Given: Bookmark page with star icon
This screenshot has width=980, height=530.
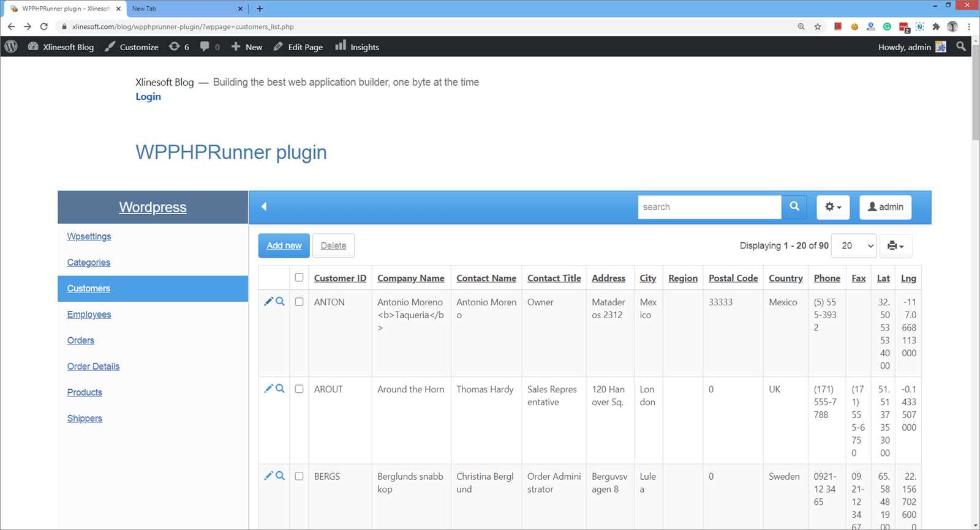Looking at the screenshot, I should [x=818, y=26].
